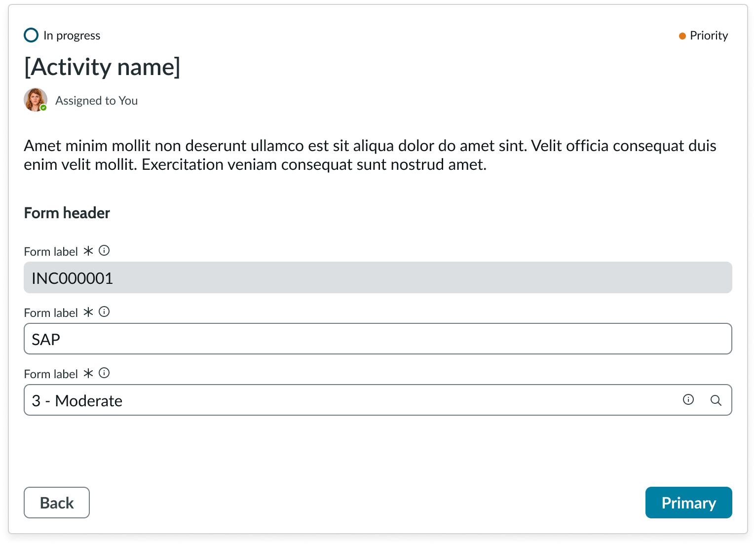Click the required asterisk above the SAP field

coord(88,312)
